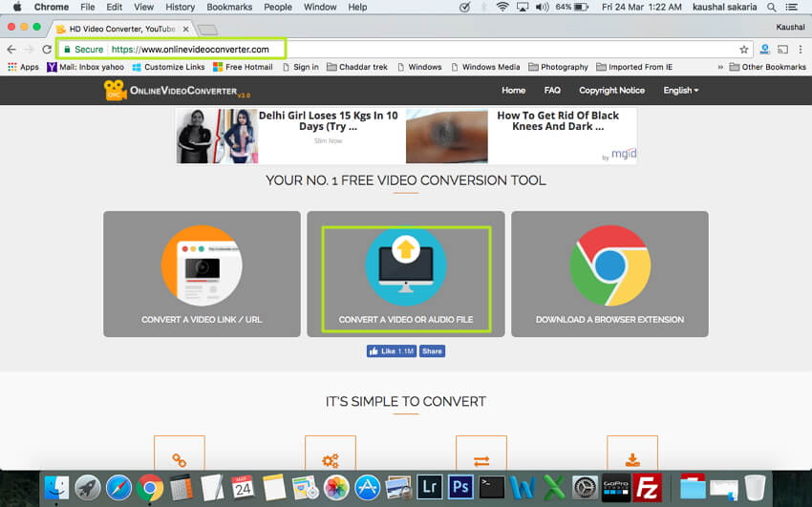This screenshot has height=507, width=812.
Task: Click the Facebook Like button
Action: pos(392,351)
